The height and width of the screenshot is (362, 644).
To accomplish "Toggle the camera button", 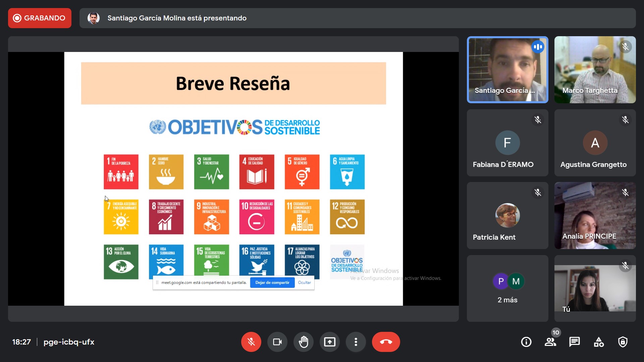I will (277, 342).
